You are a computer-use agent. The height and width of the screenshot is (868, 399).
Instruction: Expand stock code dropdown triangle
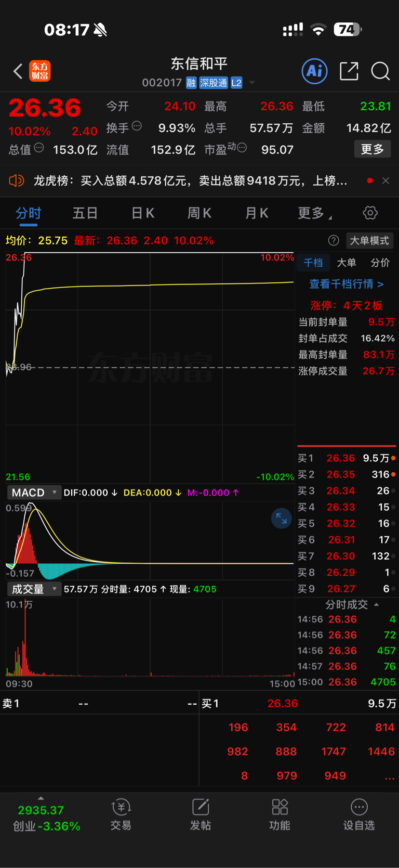252,83
